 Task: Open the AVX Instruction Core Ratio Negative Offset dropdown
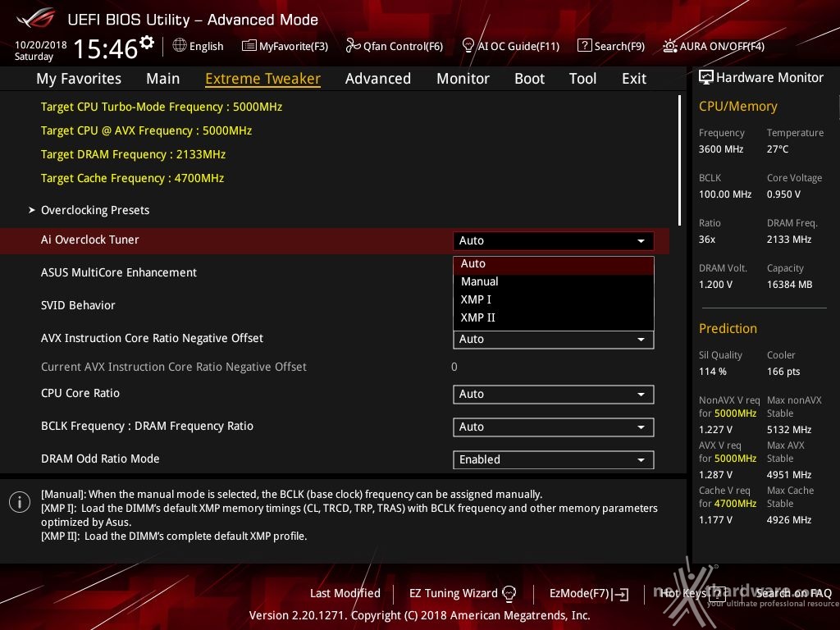point(553,339)
